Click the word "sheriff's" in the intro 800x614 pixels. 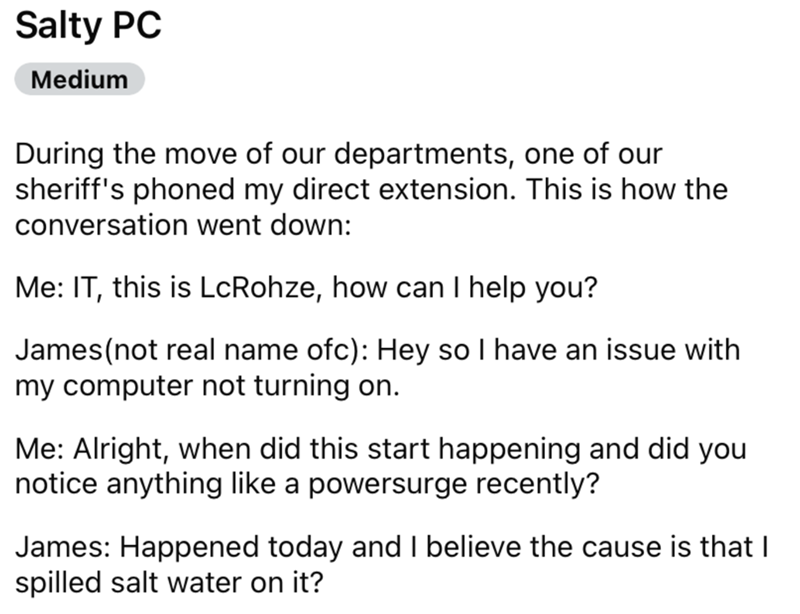70,189
